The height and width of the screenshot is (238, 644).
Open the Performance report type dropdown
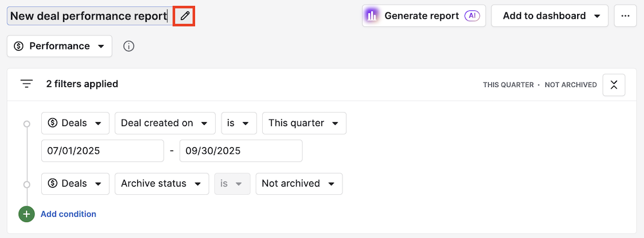point(59,46)
